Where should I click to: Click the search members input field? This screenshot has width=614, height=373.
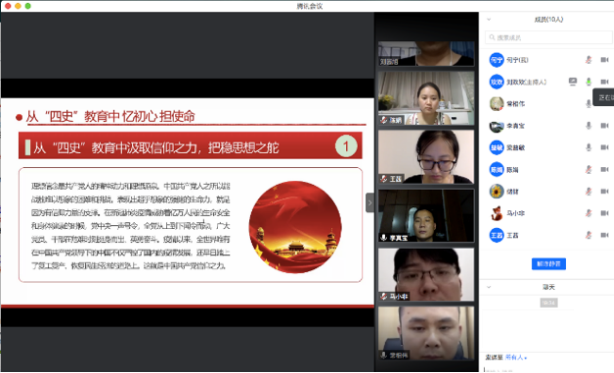[548, 38]
